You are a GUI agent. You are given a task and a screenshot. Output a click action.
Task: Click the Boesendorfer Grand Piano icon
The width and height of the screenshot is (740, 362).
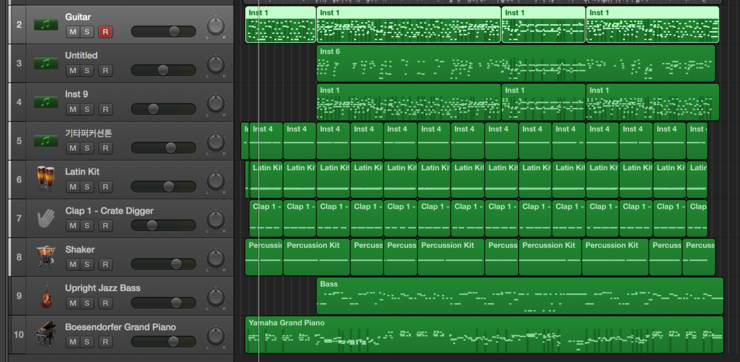tap(46, 334)
